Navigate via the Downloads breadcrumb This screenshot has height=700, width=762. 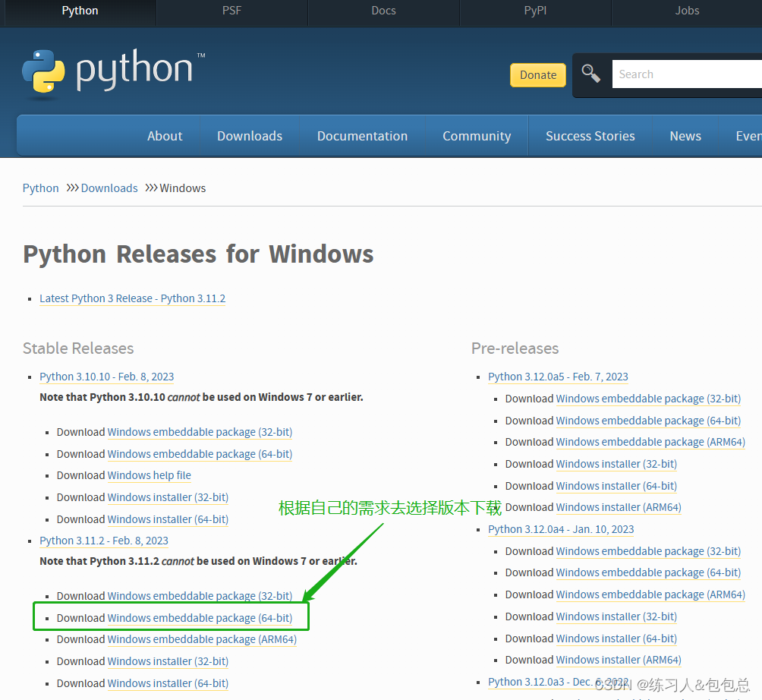pyautogui.click(x=109, y=188)
